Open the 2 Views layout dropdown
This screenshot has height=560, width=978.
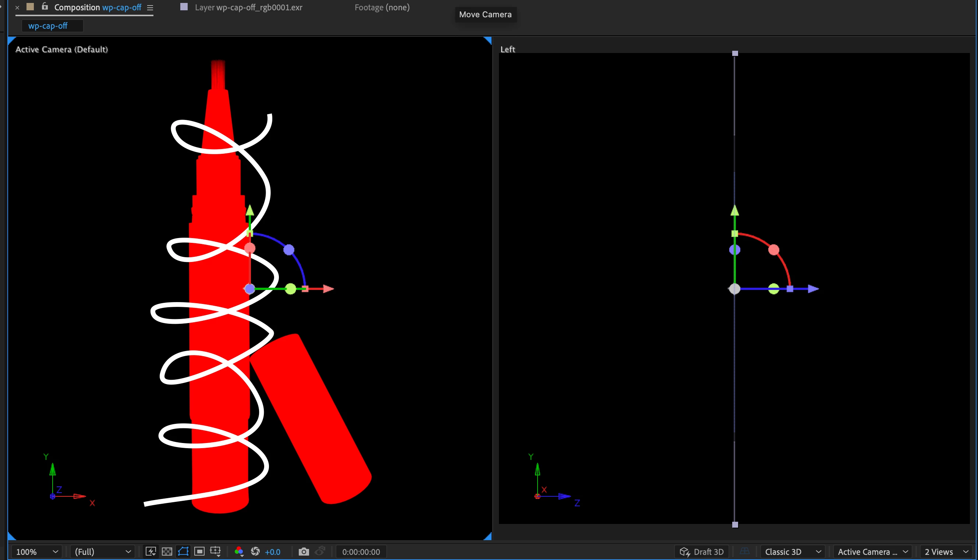tap(946, 552)
